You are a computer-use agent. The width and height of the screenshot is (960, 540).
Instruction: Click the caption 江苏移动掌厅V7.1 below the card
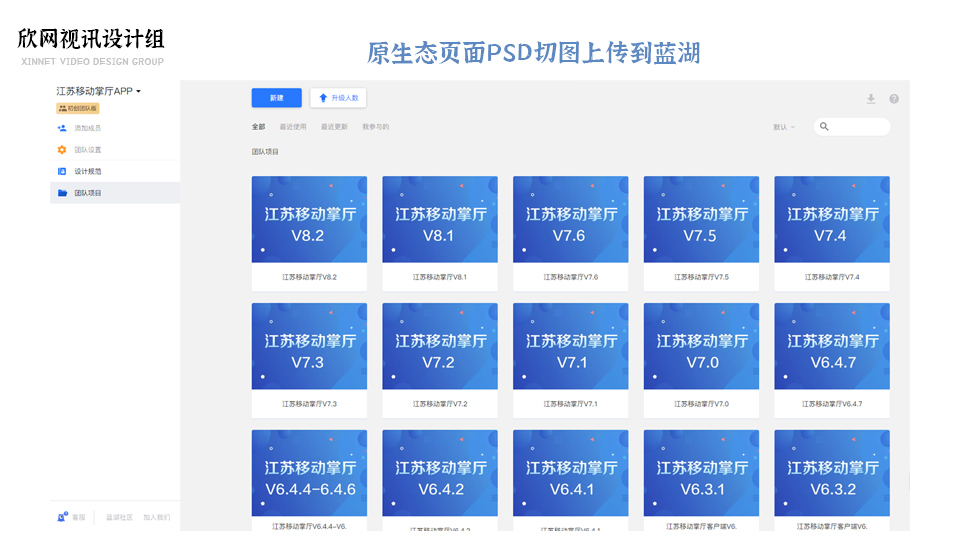pos(571,404)
